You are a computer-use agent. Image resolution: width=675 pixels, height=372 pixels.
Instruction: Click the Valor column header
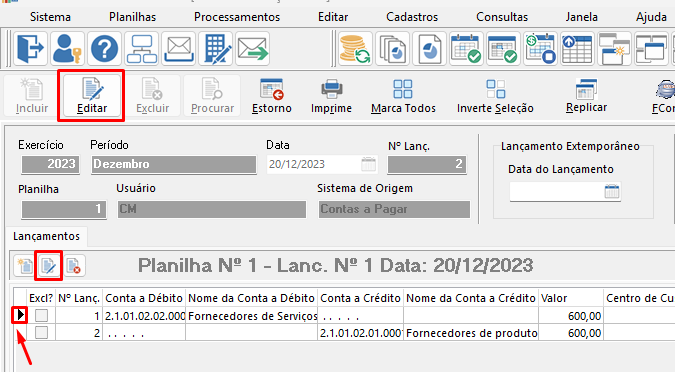571,298
